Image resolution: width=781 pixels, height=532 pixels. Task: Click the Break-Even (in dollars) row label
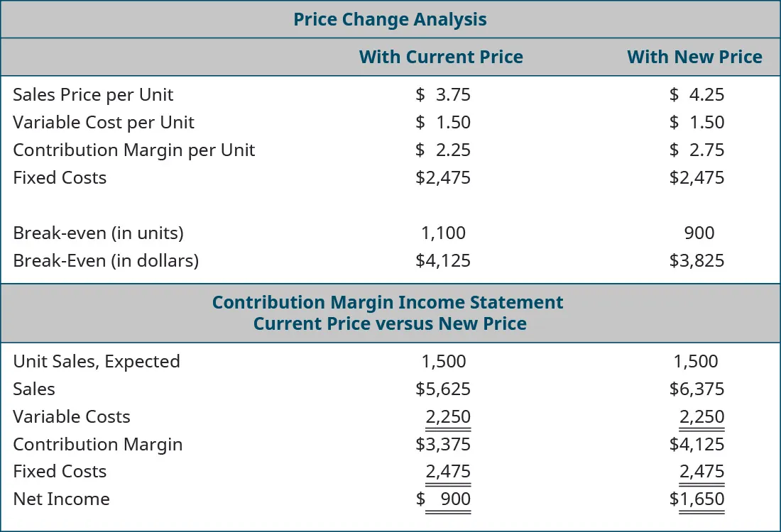point(106,261)
